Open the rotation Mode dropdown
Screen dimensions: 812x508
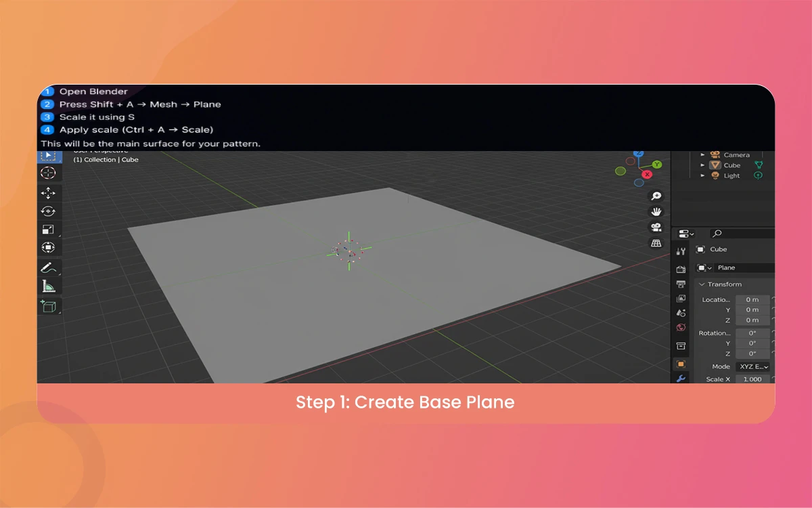coord(752,366)
